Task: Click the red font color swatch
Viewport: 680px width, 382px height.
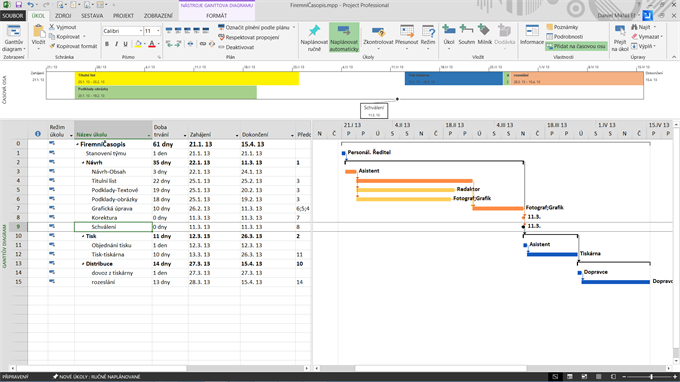Action: [x=152, y=44]
